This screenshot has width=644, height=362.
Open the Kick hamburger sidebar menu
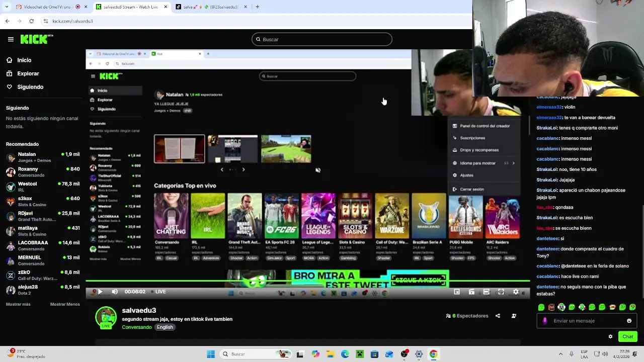(11, 39)
